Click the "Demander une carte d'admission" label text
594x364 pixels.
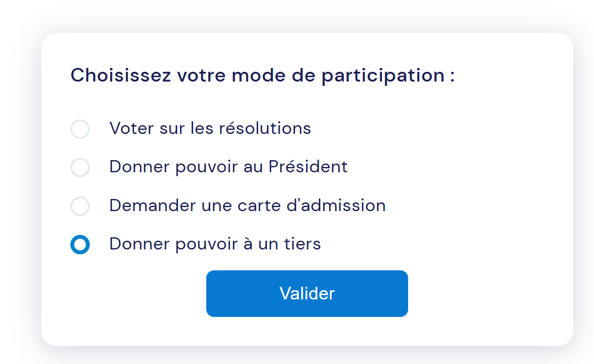tap(247, 205)
